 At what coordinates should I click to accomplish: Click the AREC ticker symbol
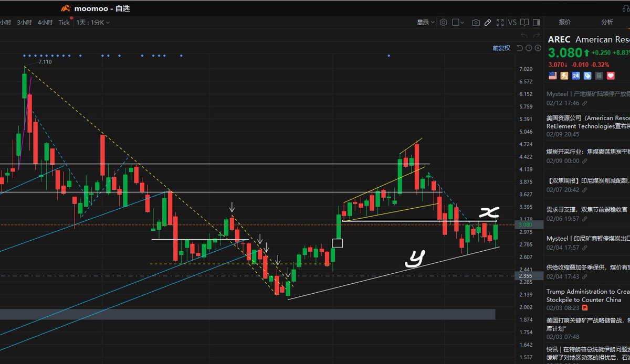pyautogui.click(x=559, y=40)
